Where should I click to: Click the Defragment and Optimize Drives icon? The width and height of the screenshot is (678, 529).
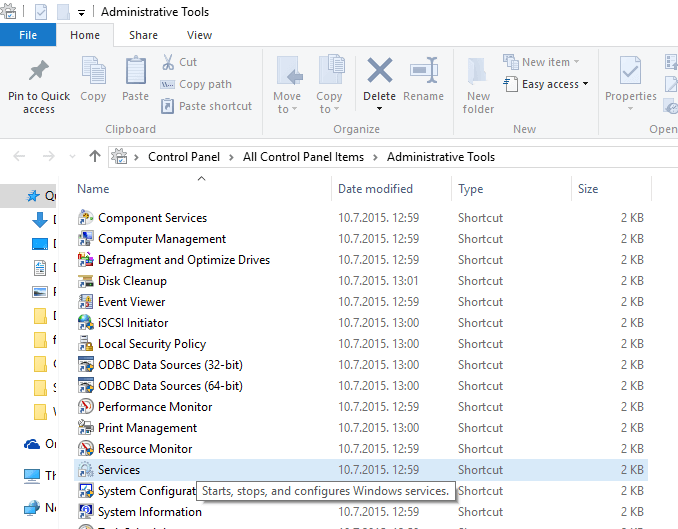[x=86, y=260]
